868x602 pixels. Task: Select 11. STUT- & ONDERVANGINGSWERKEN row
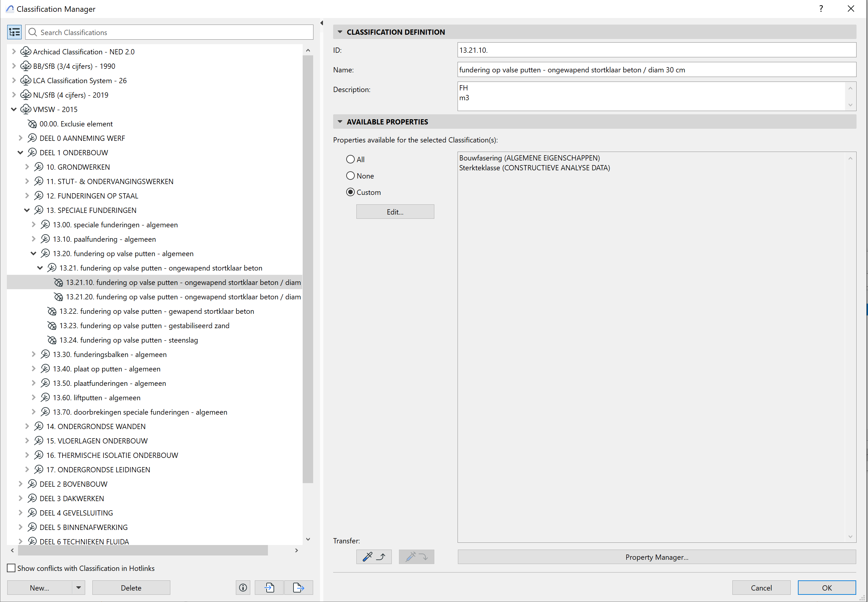pyautogui.click(x=155, y=181)
